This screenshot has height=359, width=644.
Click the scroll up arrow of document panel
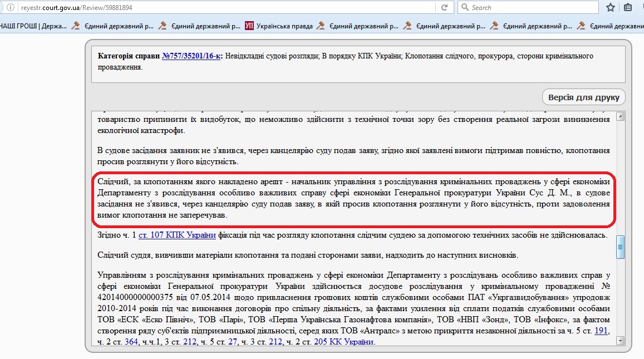pyautogui.click(x=621, y=116)
